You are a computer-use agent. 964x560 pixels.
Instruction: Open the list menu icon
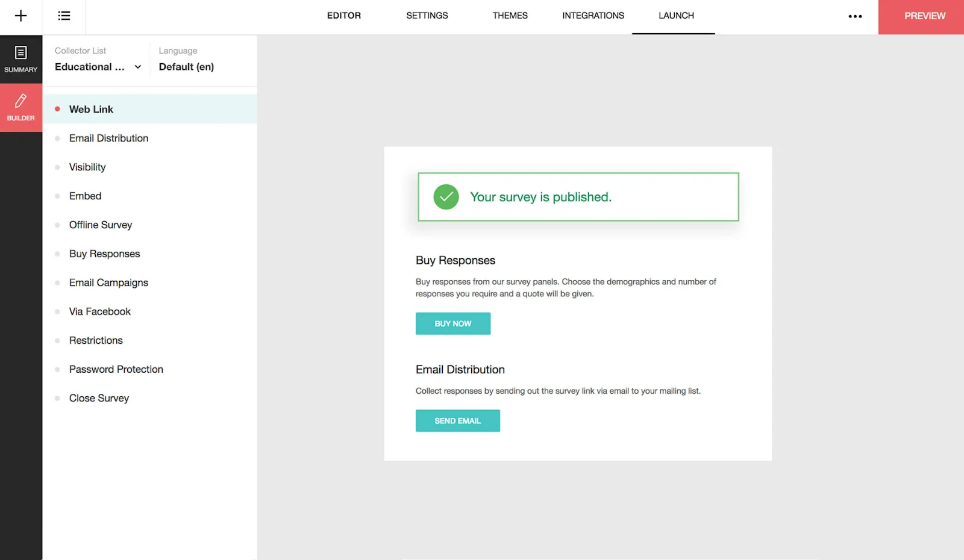pos(64,16)
